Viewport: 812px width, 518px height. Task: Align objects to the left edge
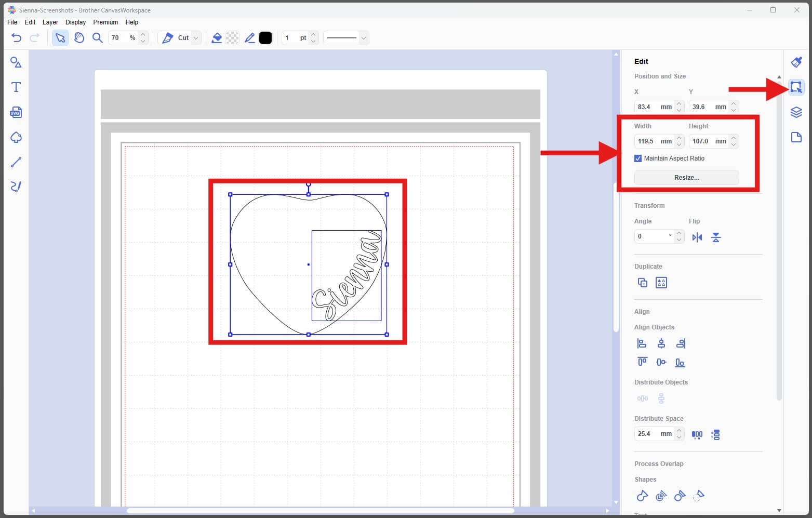[x=642, y=343]
